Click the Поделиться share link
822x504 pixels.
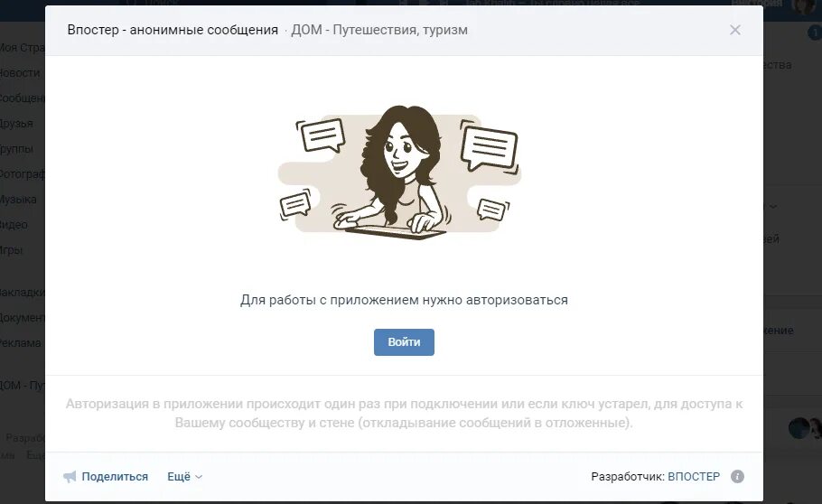pyautogui.click(x=115, y=476)
